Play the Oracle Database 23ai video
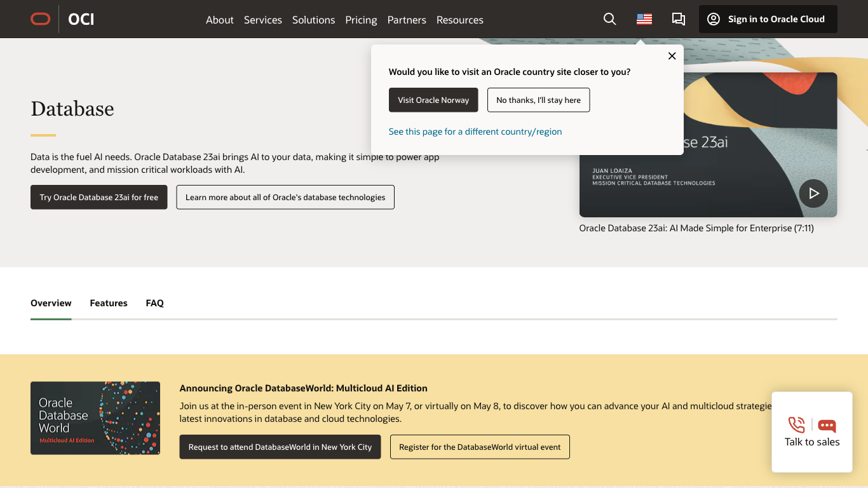 813,193
